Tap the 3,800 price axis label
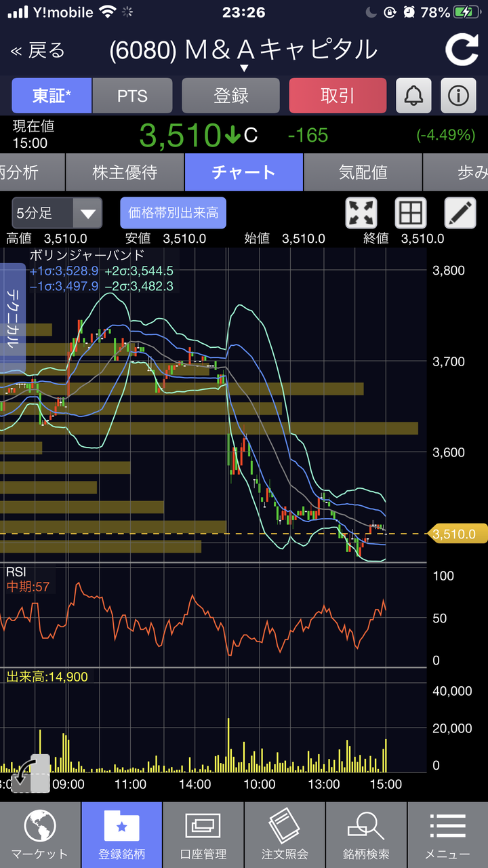Image resolution: width=488 pixels, height=868 pixels. pyautogui.click(x=449, y=271)
